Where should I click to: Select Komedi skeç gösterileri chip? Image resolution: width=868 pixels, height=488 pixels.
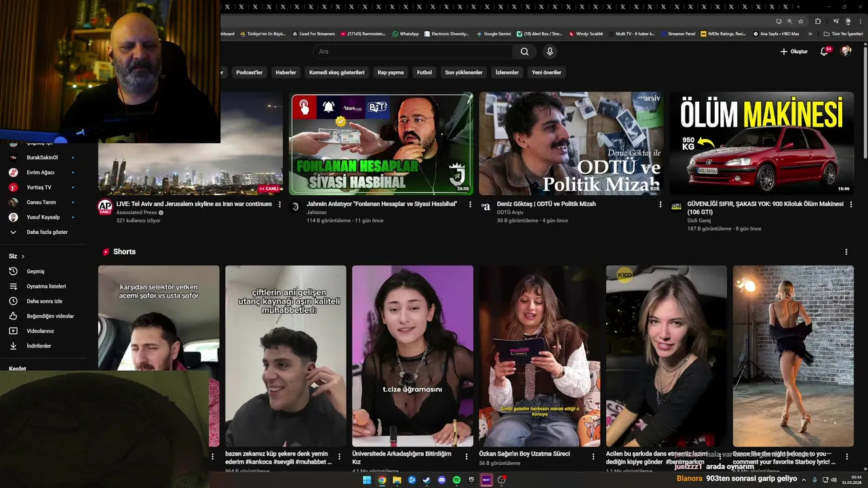tap(336, 73)
